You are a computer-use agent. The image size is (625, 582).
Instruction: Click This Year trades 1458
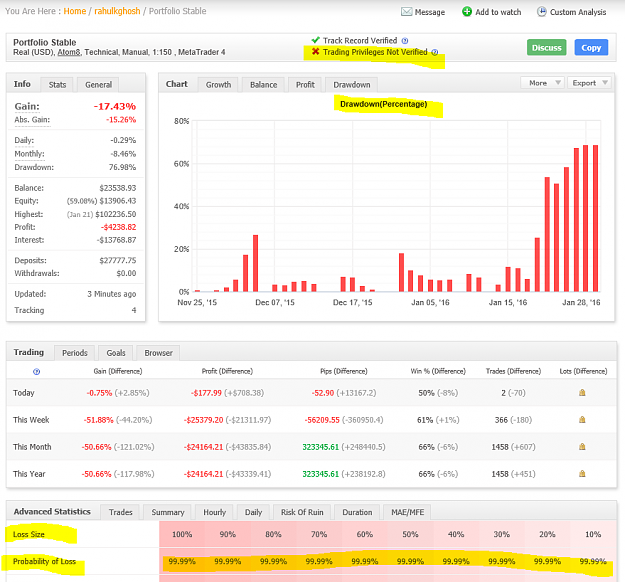click(500, 474)
